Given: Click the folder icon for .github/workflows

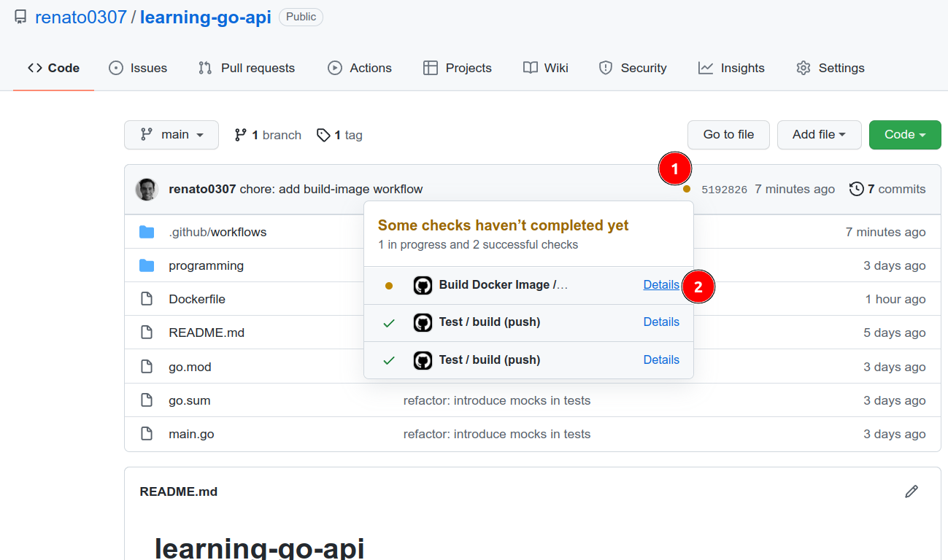Looking at the screenshot, I should (147, 232).
